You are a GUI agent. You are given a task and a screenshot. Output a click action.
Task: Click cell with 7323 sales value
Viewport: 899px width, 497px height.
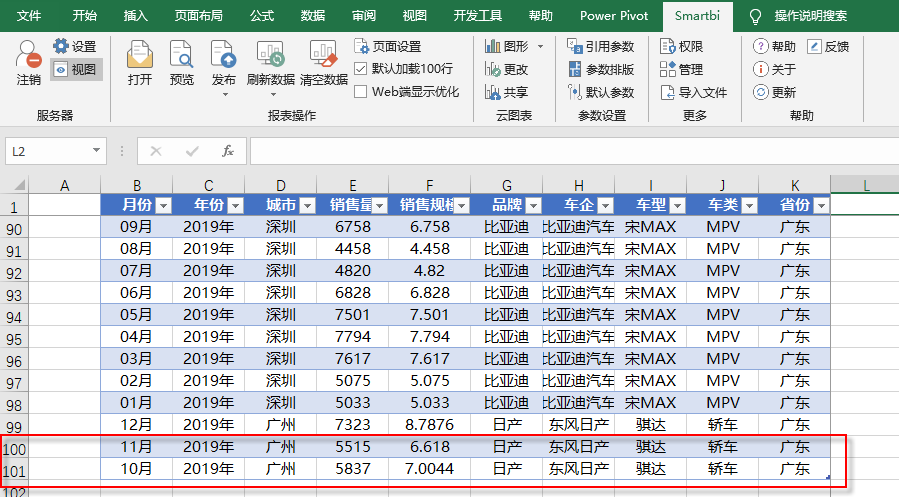(x=353, y=425)
